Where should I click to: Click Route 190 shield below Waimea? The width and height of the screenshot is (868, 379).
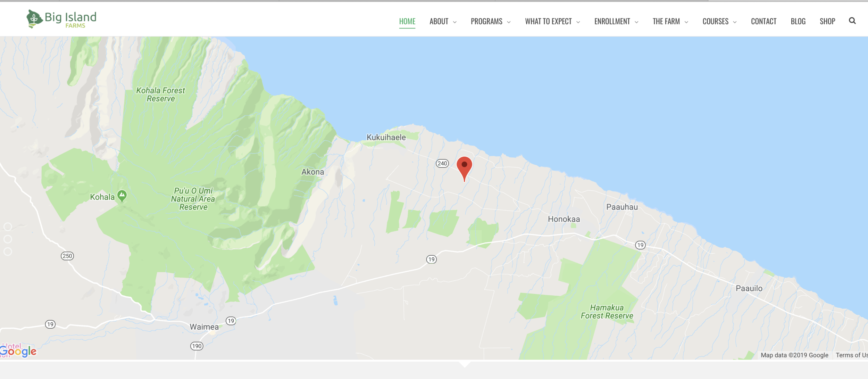point(197,346)
